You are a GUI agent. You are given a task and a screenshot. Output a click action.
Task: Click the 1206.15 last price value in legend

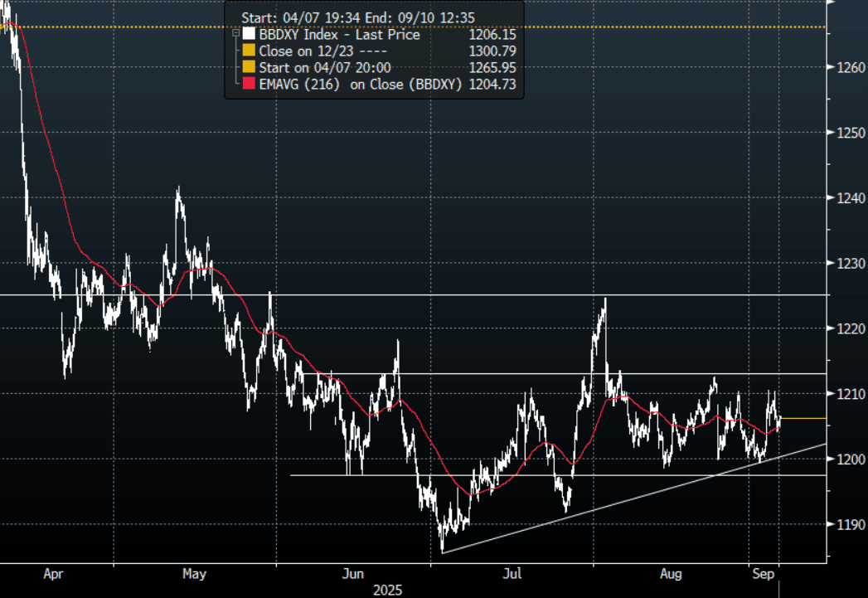point(493,35)
